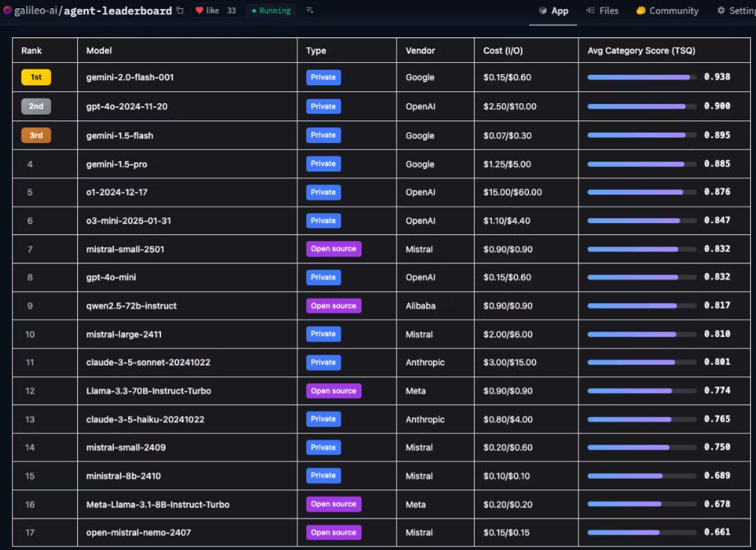The width and height of the screenshot is (756, 550).
Task: Click Open source badge for Meta-Llama-3.1-8B-Instruct-Turbo
Action: pyautogui.click(x=334, y=504)
